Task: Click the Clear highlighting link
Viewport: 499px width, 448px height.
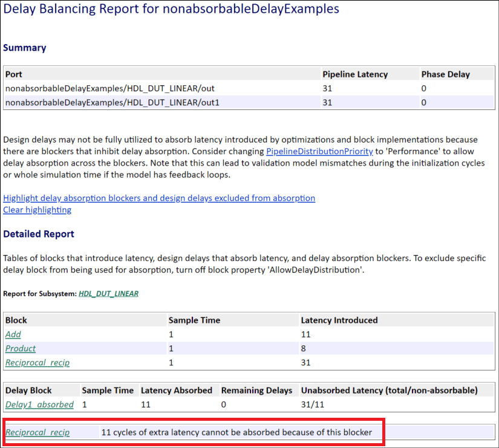Action: (37, 210)
